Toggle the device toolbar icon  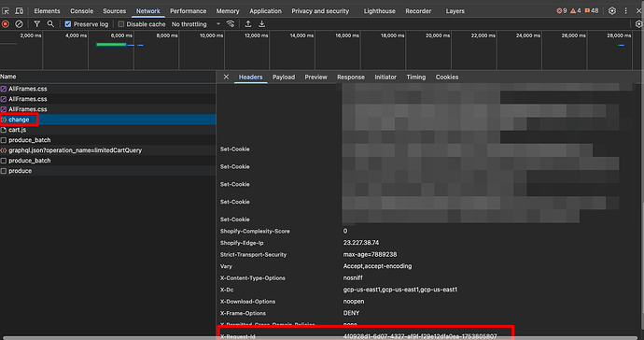(19, 11)
